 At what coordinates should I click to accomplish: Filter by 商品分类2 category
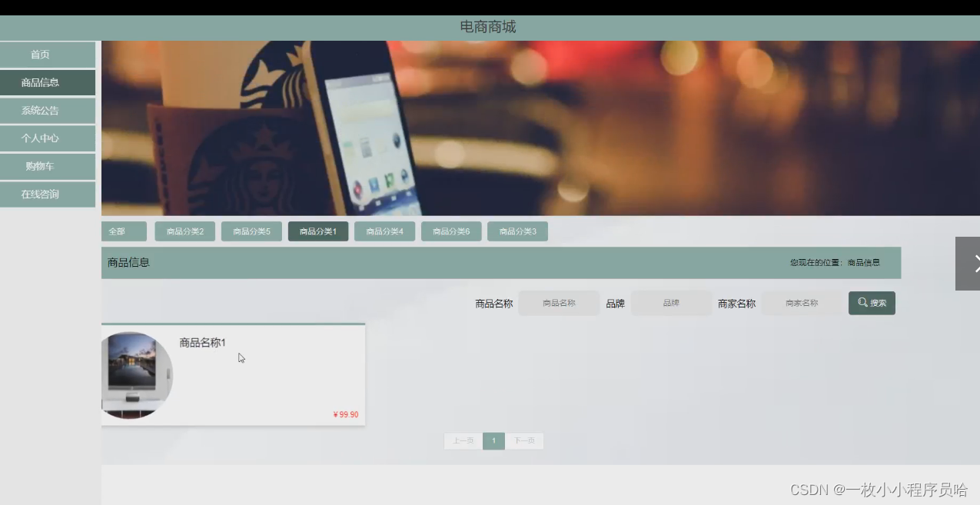184,231
